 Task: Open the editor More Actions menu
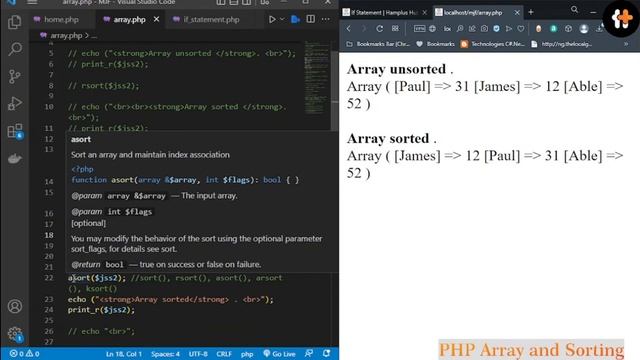click(x=325, y=19)
